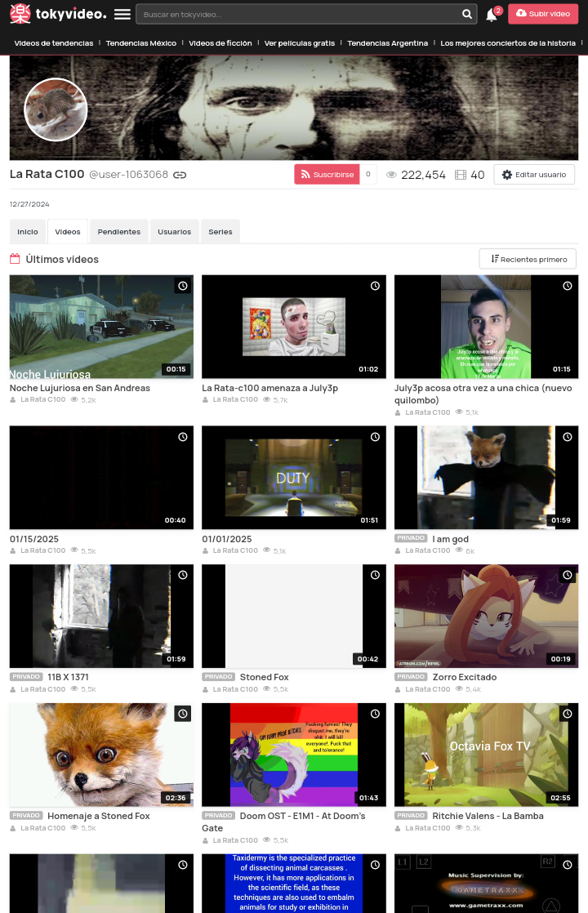
Task: Watch later icon on Taxidermy text thumbnail
Action: 375,866
